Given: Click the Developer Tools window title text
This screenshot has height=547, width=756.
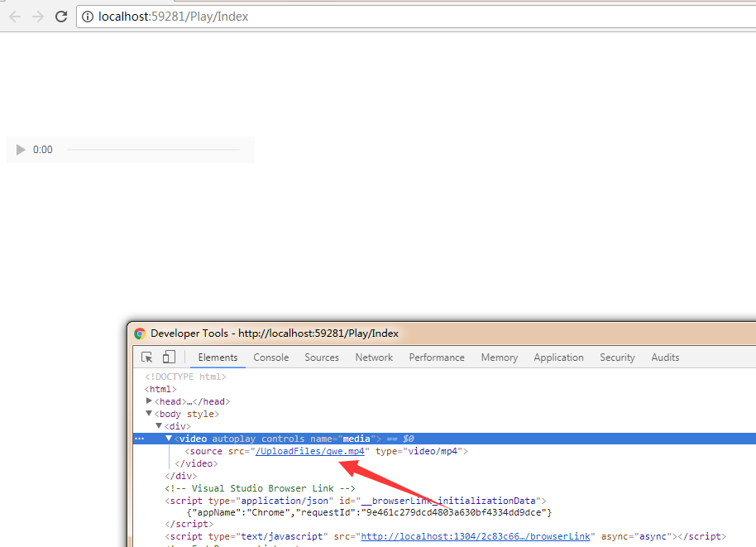Looking at the screenshot, I should (x=275, y=333).
